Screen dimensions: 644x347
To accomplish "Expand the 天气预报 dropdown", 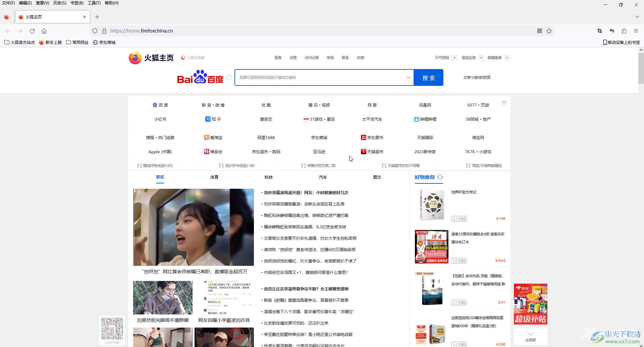I will click(x=454, y=58).
